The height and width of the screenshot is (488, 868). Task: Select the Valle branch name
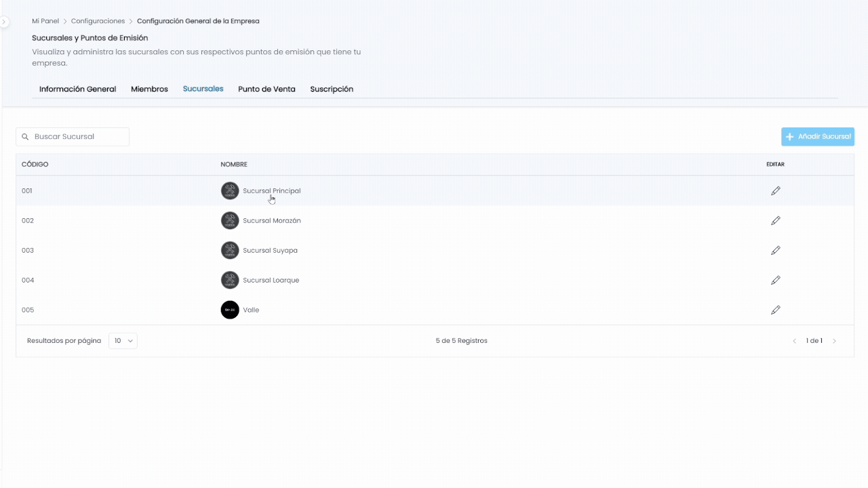pos(251,310)
